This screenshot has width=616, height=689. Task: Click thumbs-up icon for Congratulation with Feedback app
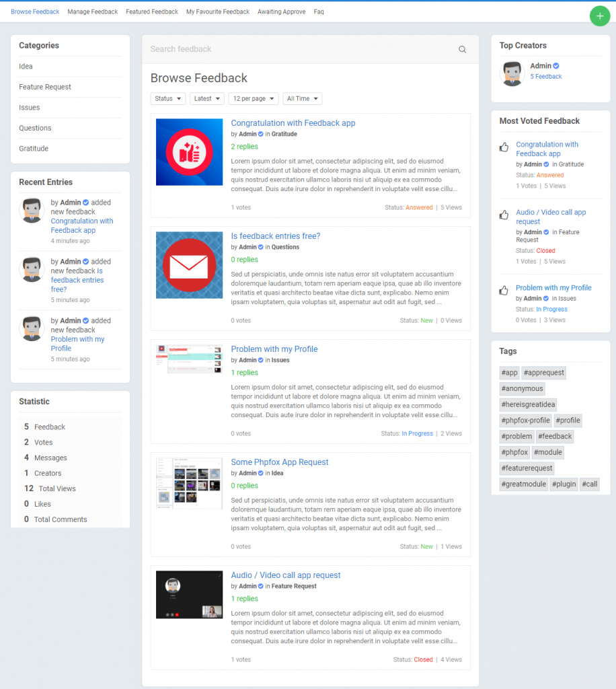[504, 148]
